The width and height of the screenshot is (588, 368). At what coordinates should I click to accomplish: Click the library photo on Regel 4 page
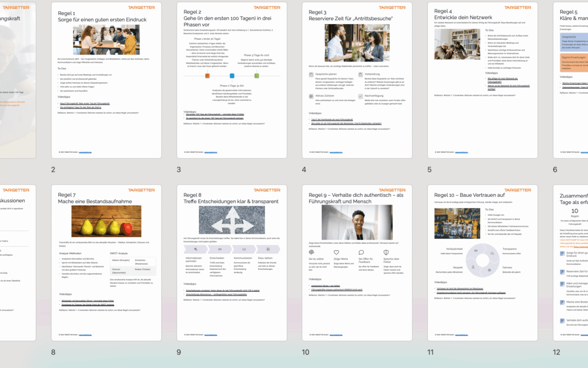point(457,44)
